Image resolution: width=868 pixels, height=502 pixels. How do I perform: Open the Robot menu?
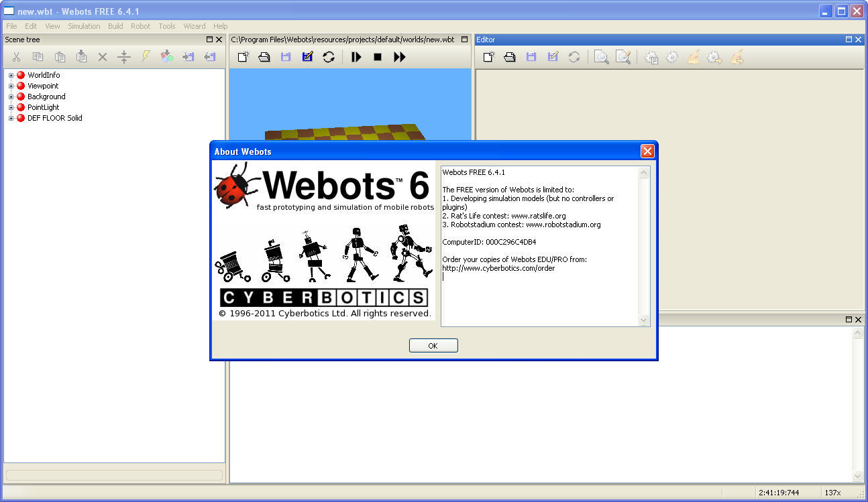[x=141, y=26]
